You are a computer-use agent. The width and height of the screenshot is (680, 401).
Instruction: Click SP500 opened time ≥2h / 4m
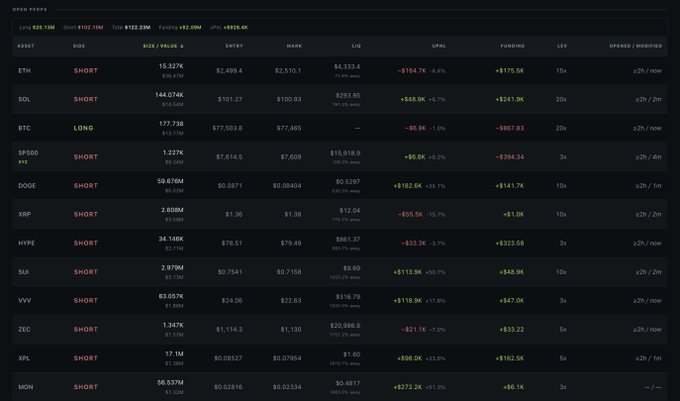[x=648, y=157]
